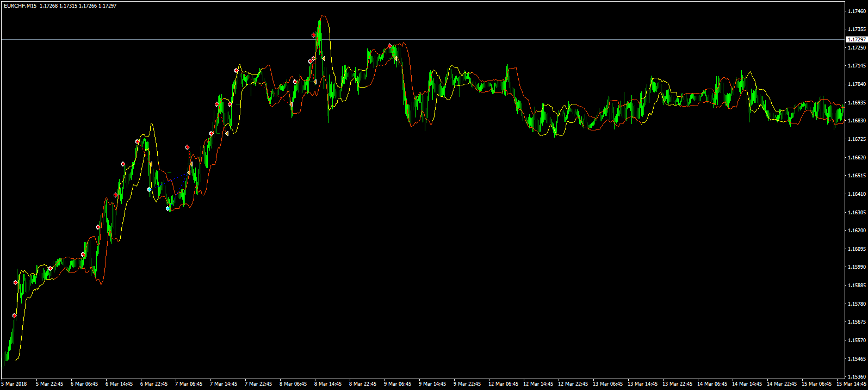The height and width of the screenshot is (390, 868).
Task: Click the 9 Mar 22:45 time label
Action: [x=467, y=384]
